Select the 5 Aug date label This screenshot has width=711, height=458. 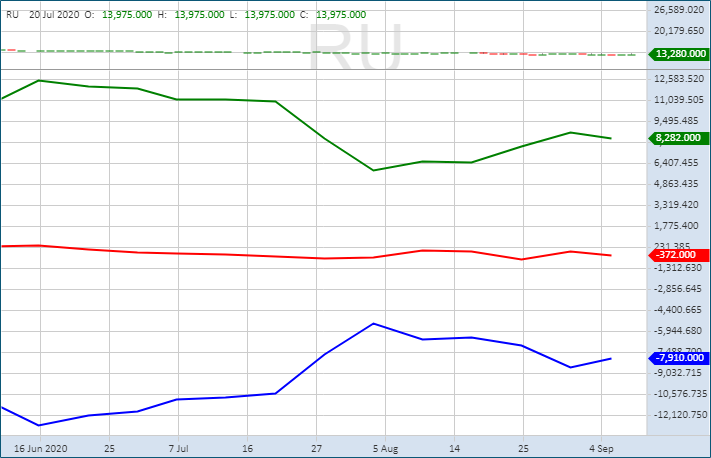pyautogui.click(x=385, y=448)
